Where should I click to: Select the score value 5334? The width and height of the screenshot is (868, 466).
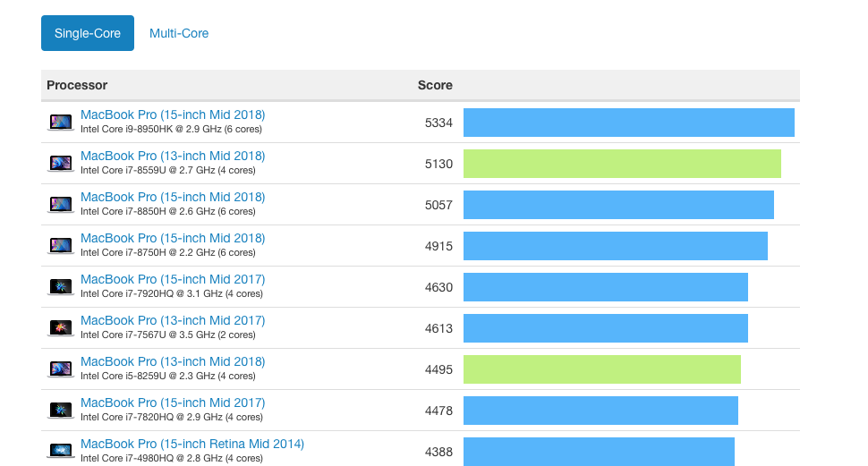[439, 123]
